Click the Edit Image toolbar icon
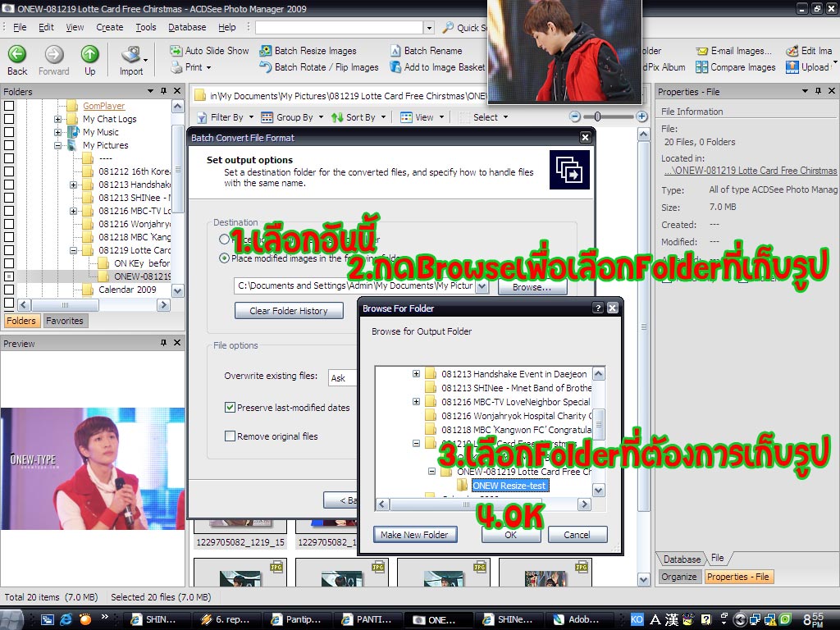The width and height of the screenshot is (840, 630). tap(792, 51)
